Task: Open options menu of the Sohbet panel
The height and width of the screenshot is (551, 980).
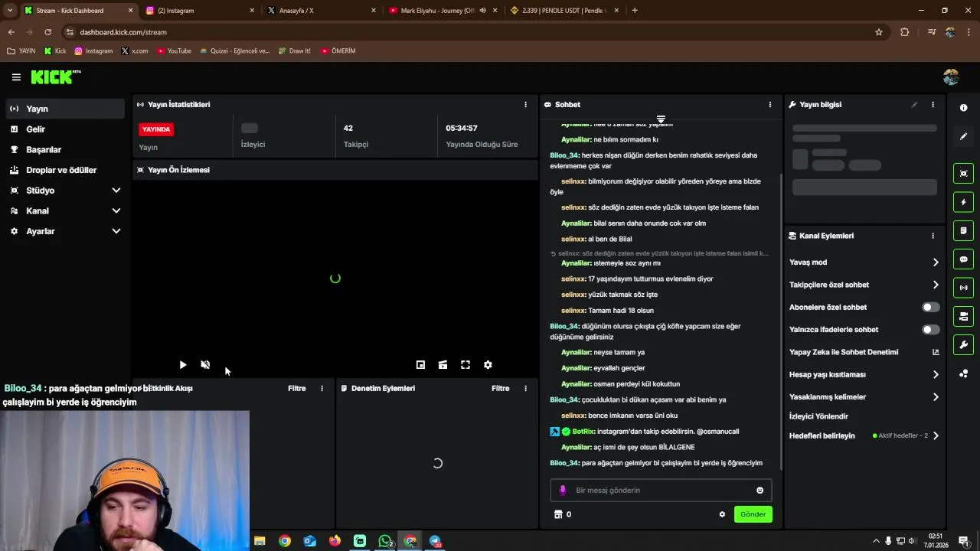Action: click(x=770, y=105)
